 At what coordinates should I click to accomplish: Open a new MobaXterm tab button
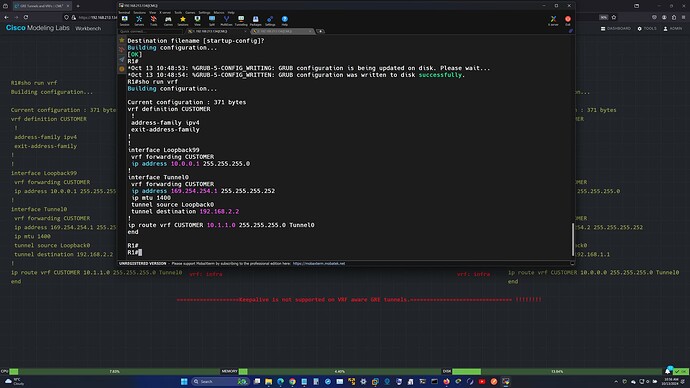click(320, 31)
